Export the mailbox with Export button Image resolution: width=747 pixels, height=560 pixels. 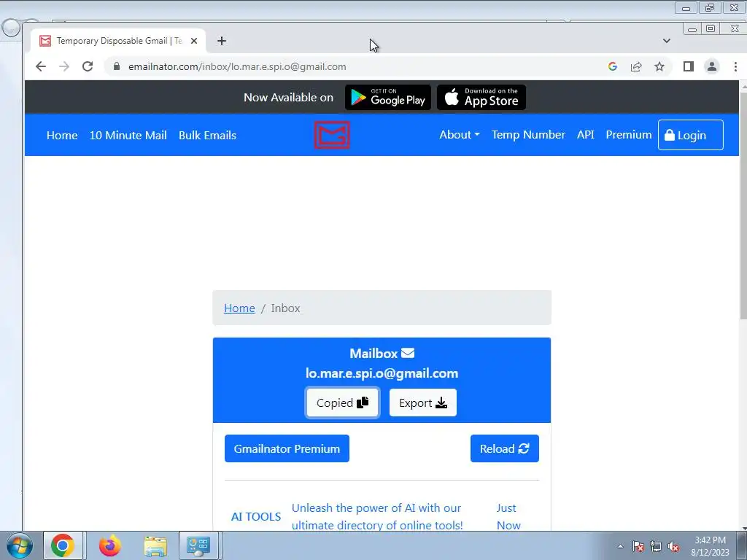(422, 402)
